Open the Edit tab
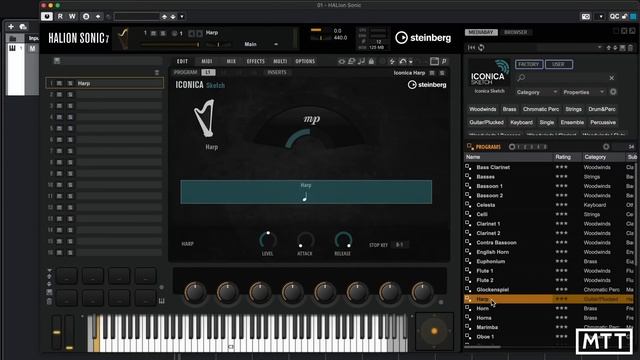Screen dimensions: 640x360 pyautogui.click(x=182, y=61)
